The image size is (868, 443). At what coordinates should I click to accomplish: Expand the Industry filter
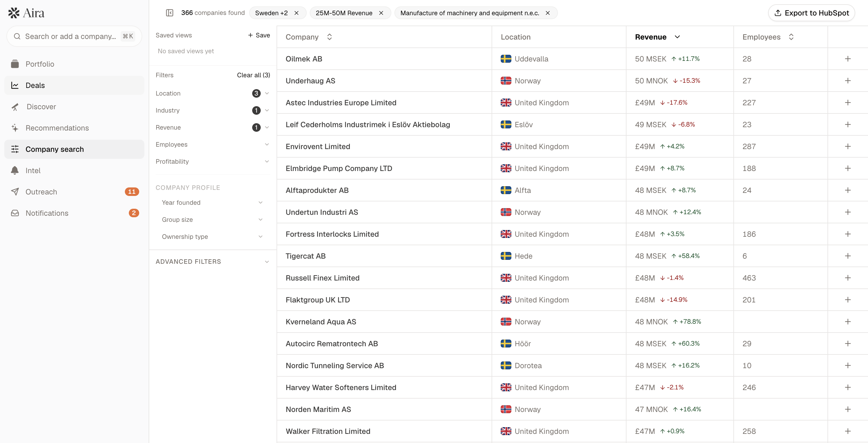click(213, 110)
